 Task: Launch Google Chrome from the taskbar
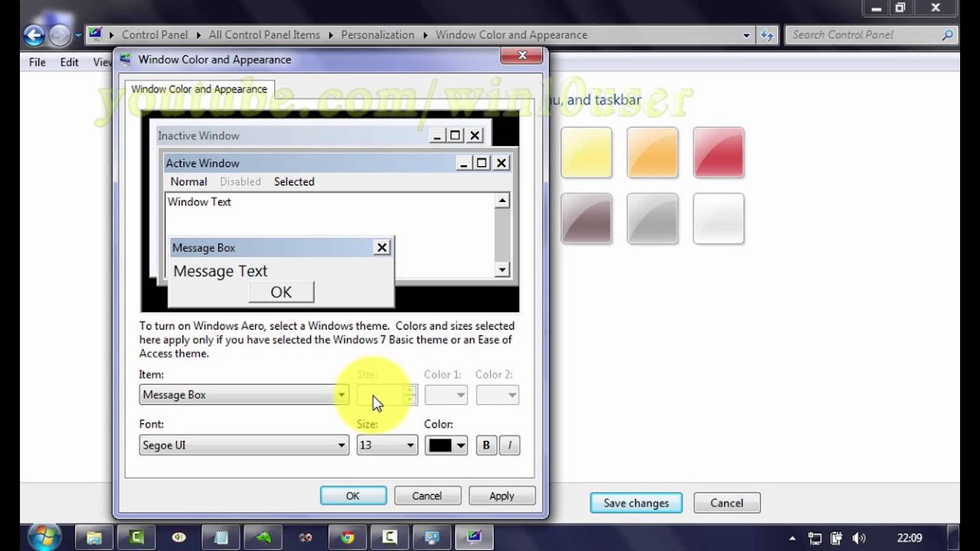pos(348,537)
